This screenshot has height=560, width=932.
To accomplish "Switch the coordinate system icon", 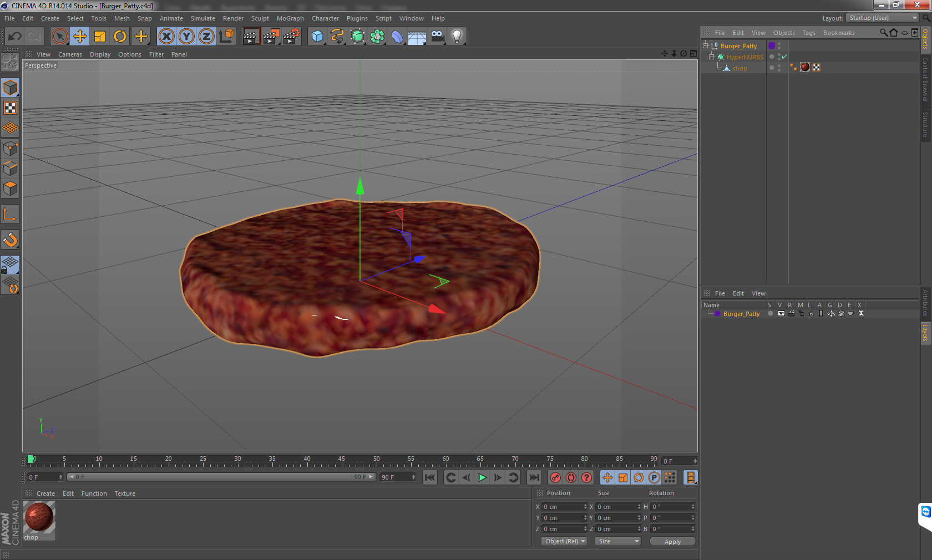I will point(226,37).
